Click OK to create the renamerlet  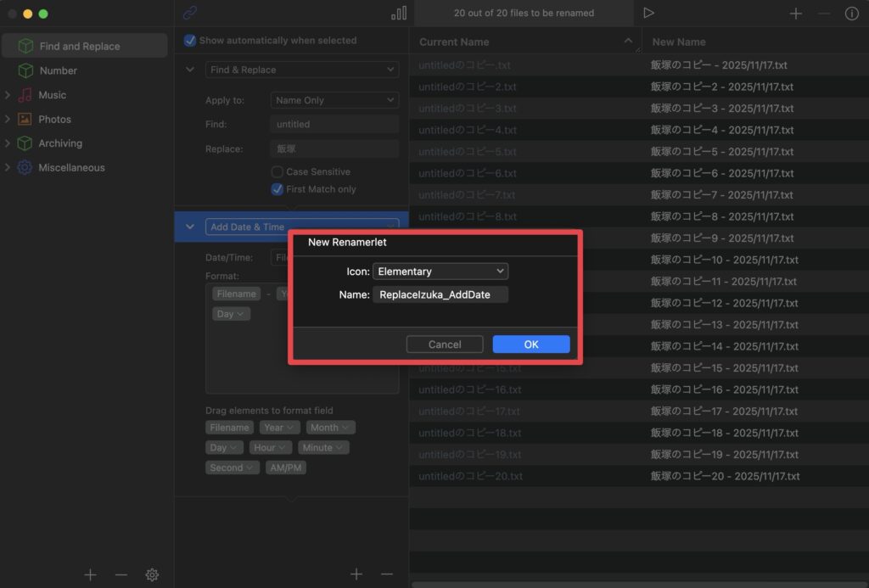click(x=530, y=344)
